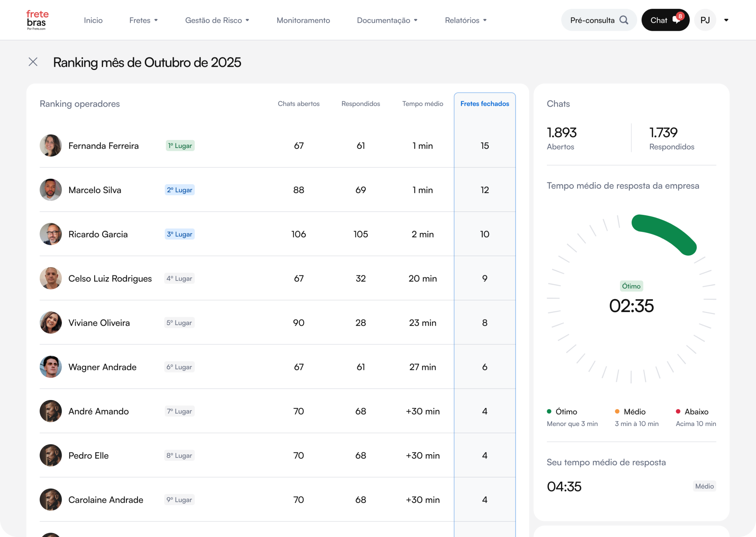Click Pedro Elle's avatar photo
This screenshot has width=756, height=537.
click(x=51, y=455)
